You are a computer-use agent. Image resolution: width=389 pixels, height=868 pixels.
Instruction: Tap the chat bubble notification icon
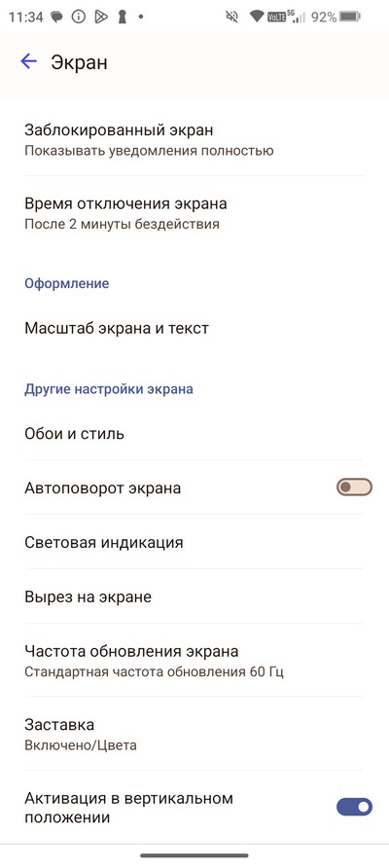point(57,18)
